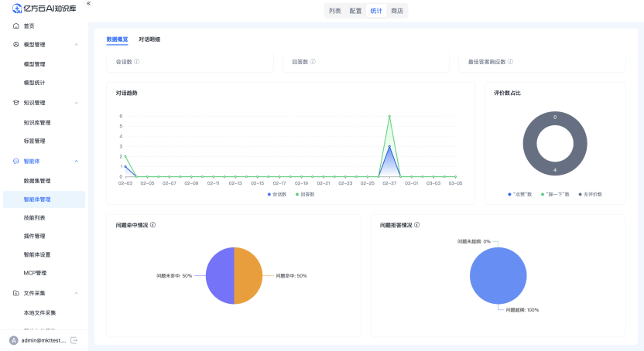
Task: Click the 对话趋势 chart title
Action: [x=126, y=93]
